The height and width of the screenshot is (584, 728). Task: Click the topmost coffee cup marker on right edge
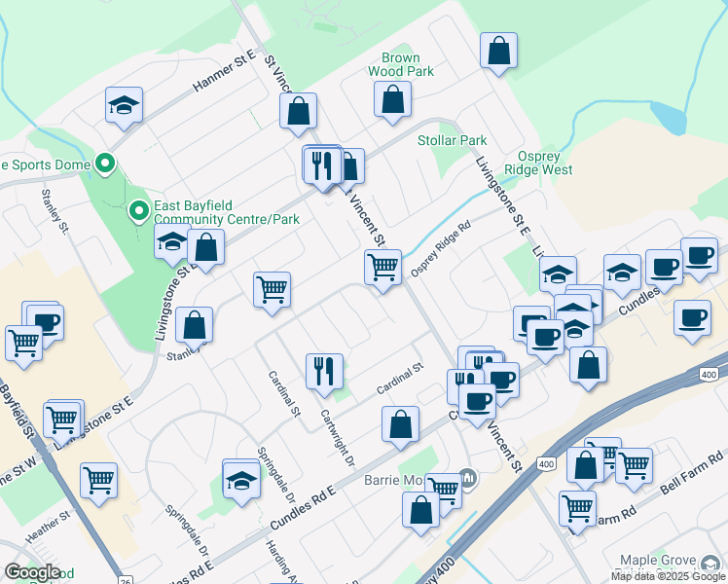coord(699,255)
